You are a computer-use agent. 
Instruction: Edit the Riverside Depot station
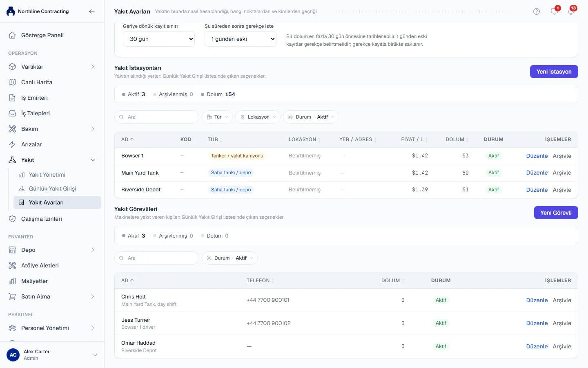537,190
